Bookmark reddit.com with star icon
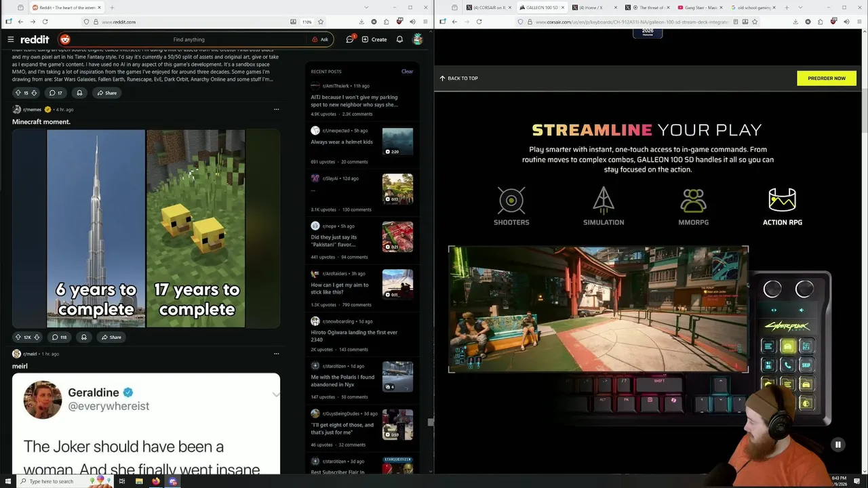This screenshot has height=488, width=868. tap(321, 22)
